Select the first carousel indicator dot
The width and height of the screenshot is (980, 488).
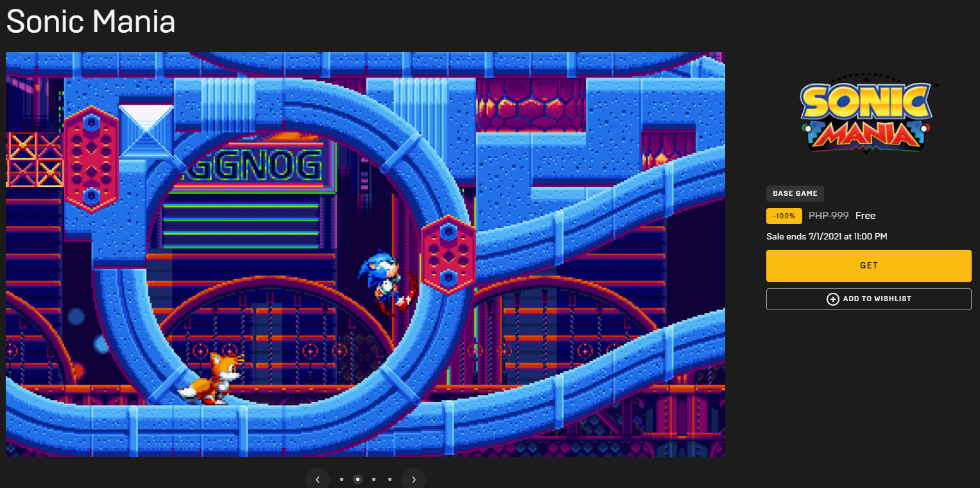coord(341,479)
